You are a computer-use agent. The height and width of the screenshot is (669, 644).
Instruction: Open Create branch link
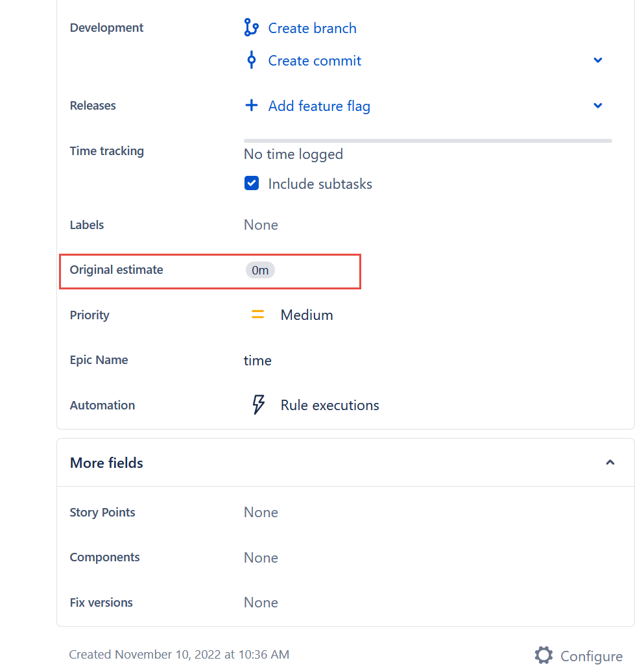[312, 27]
